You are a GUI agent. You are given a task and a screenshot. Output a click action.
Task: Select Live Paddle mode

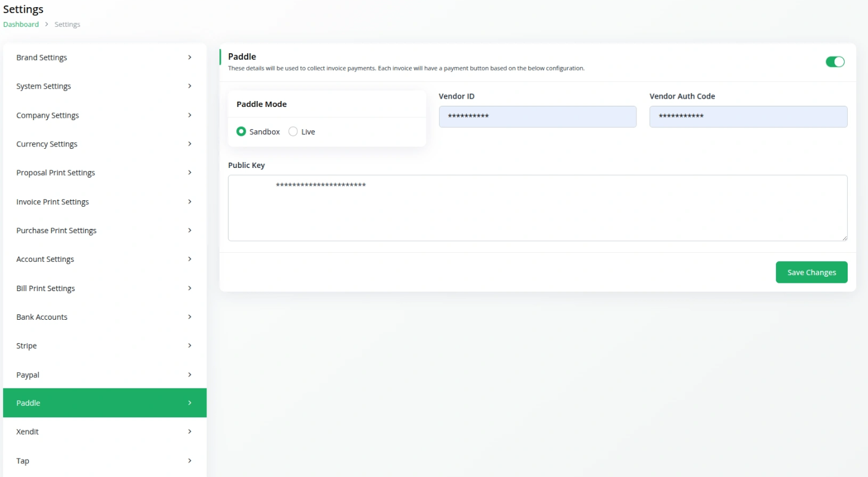coord(293,132)
